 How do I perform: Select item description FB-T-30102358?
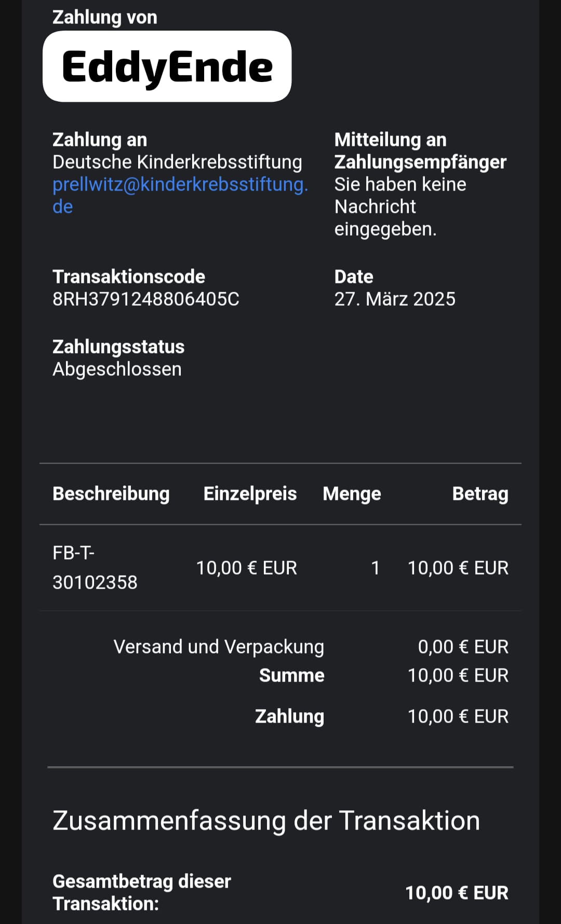pos(95,567)
